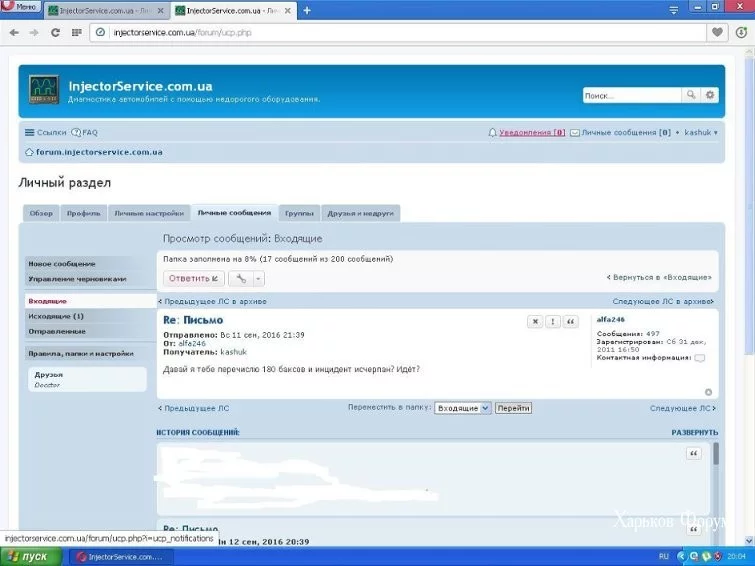Switch to the Группы tab

coord(299,213)
